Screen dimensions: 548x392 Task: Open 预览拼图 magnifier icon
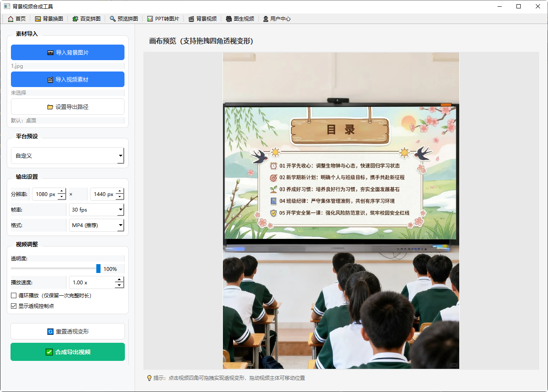tap(113, 19)
